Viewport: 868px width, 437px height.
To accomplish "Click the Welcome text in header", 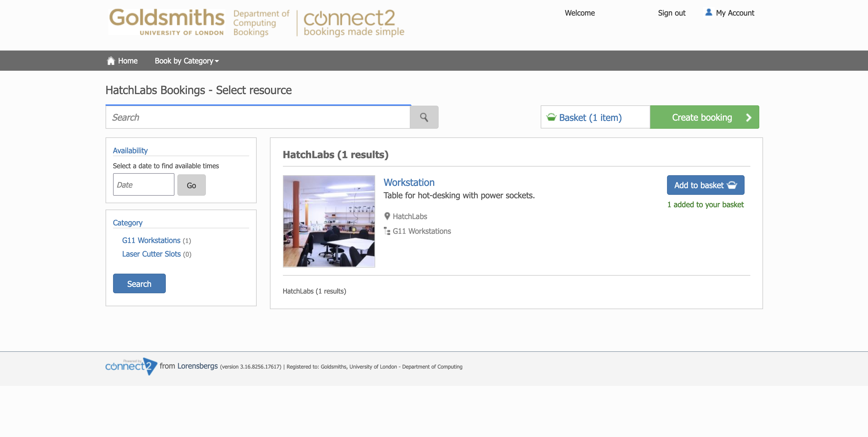I will tap(580, 13).
